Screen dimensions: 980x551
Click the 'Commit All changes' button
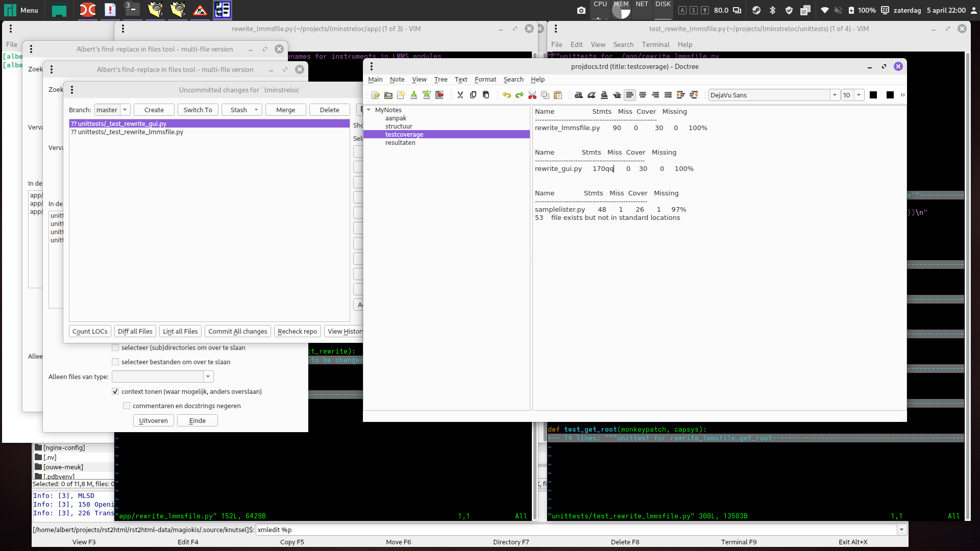point(237,332)
